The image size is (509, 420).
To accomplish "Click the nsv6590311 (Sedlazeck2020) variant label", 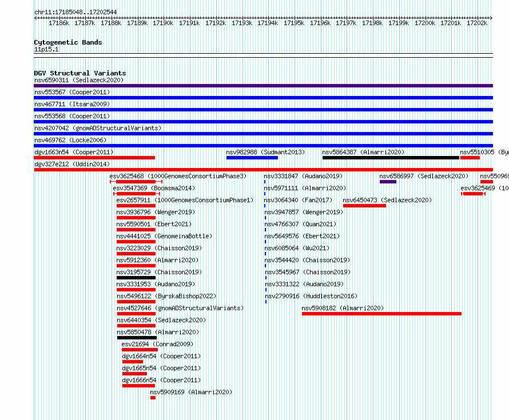I will click(79, 80).
